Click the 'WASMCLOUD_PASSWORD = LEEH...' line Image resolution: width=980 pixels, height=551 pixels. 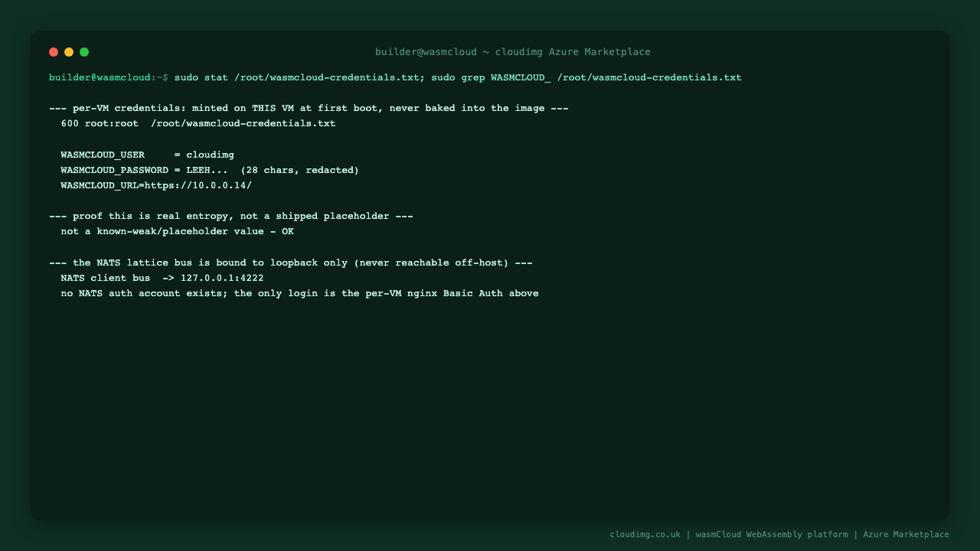(x=210, y=170)
